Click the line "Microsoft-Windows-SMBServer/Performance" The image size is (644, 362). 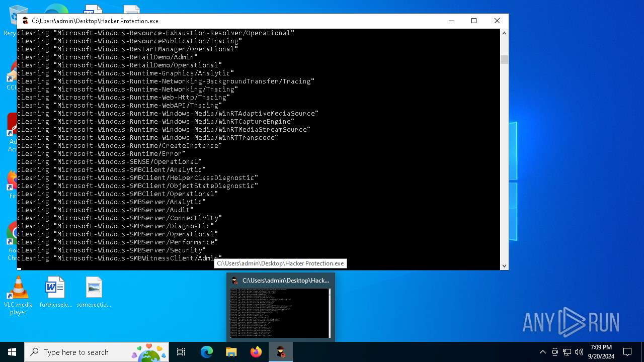(117, 242)
